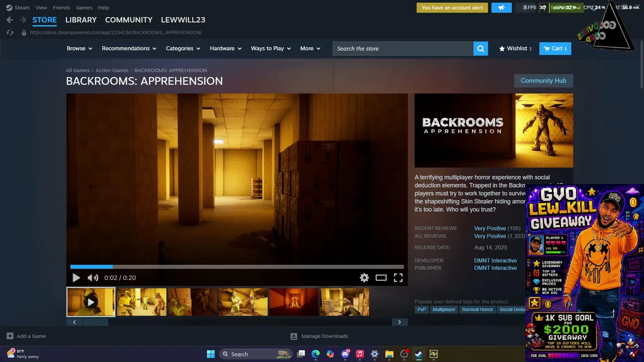644x362 pixels.
Task: Open OBS Studio from the taskbar
Action: (x=404, y=354)
